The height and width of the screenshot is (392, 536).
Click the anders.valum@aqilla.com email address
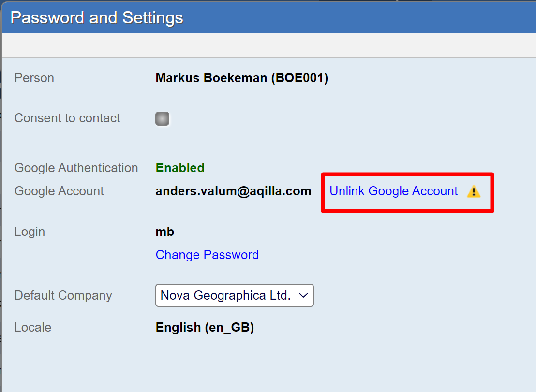(233, 191)
